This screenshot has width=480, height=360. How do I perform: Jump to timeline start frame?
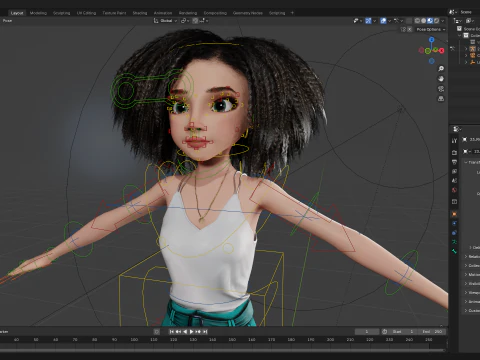click(x=172, y=332)
